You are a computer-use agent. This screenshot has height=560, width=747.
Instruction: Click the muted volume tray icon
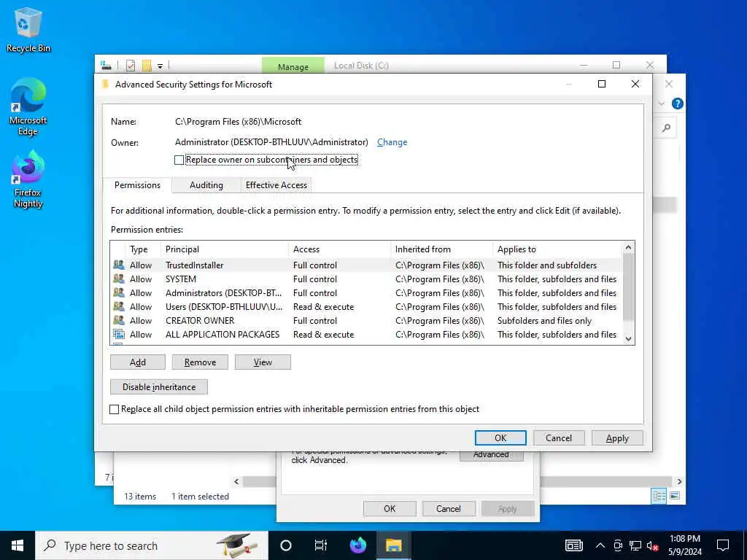click(x=652, y=545)
